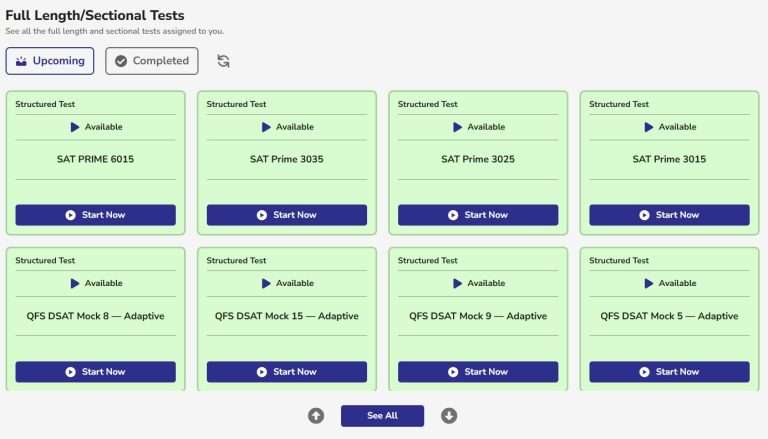Image resolution: width=768 pixels, height=439 pixels.
Task: Start QFS DSAT Mock 9 Adaptive test
Action: pyautogui.click(x=478, y=372)
